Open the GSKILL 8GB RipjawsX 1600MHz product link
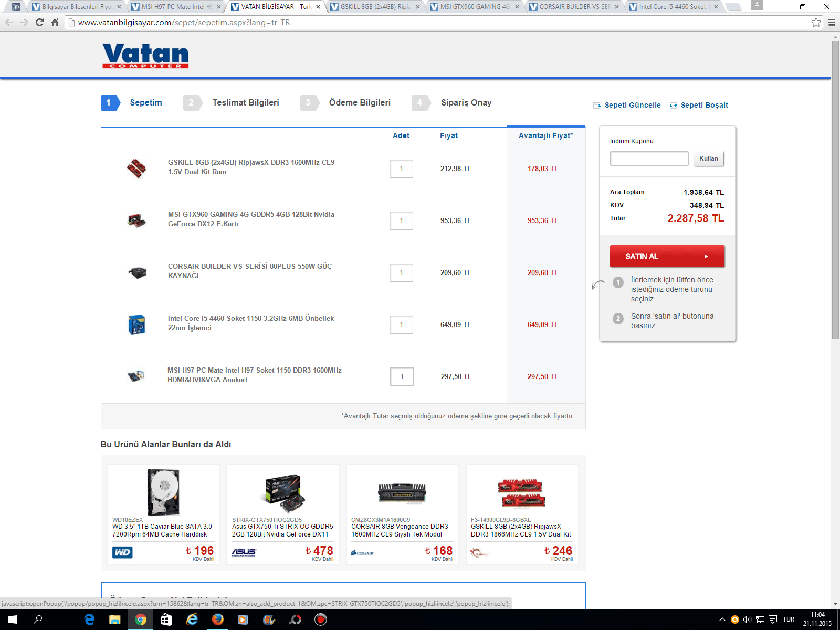 [x=251, y=167]
